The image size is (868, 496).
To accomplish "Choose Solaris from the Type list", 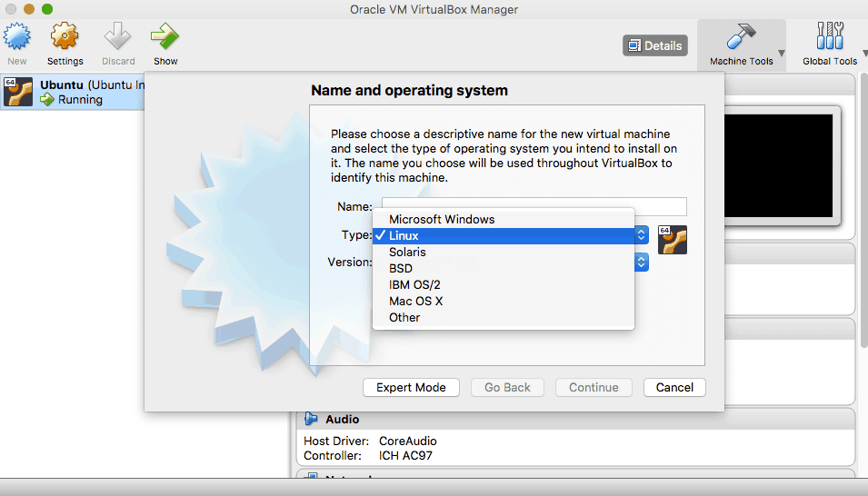I will tap(504, 252).
